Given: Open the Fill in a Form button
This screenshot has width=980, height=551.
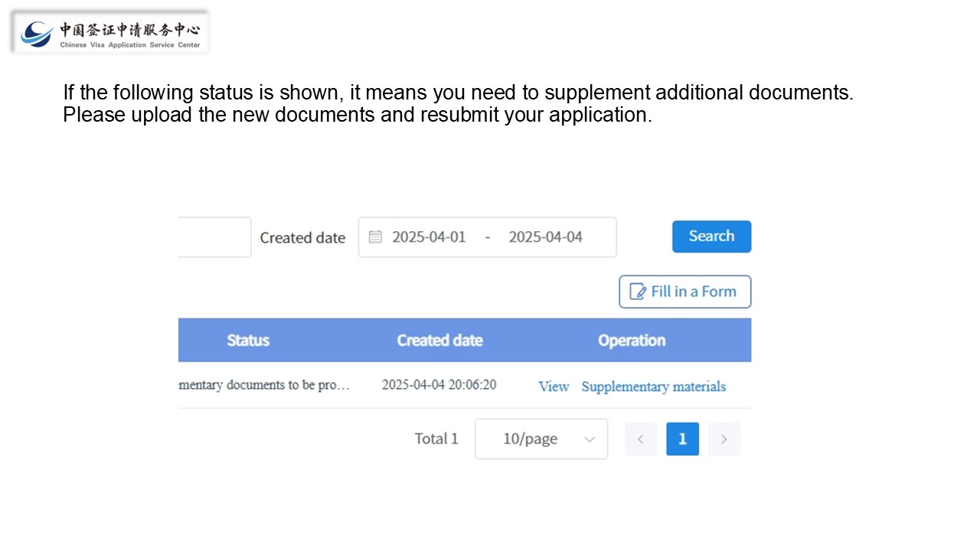Looking at the screenshot, I should point(684,292).
